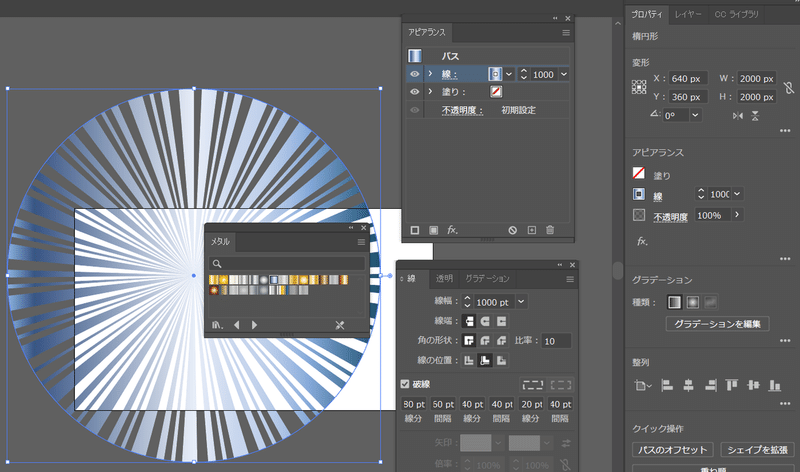Align stroke to inside of path

[485, 360]
